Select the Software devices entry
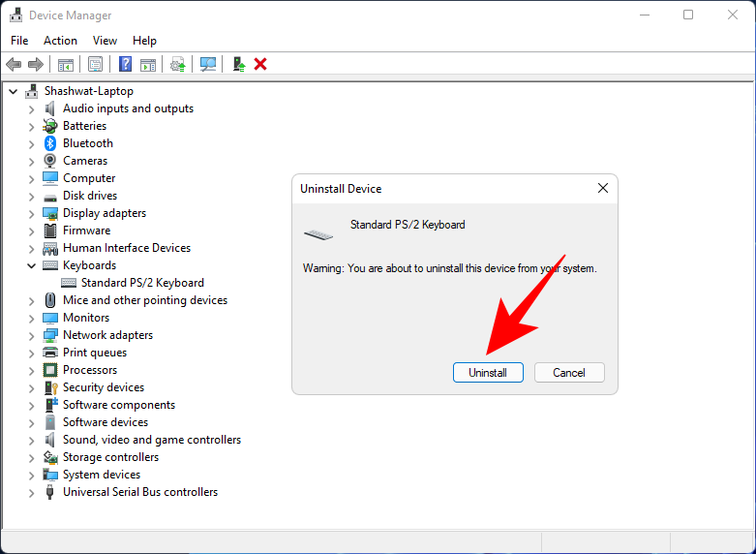 click(x=106, y=422)
